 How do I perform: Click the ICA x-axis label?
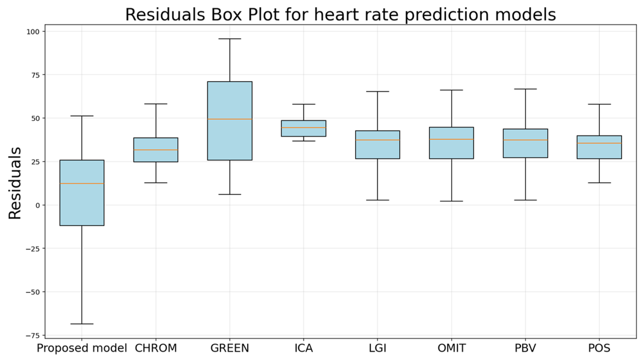[x=304, y=348]
